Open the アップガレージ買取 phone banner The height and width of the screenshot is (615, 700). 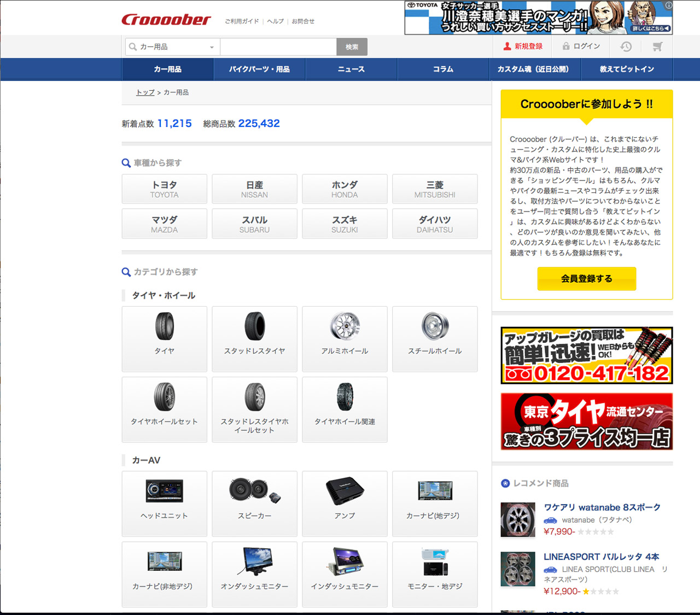coord(587,355)
